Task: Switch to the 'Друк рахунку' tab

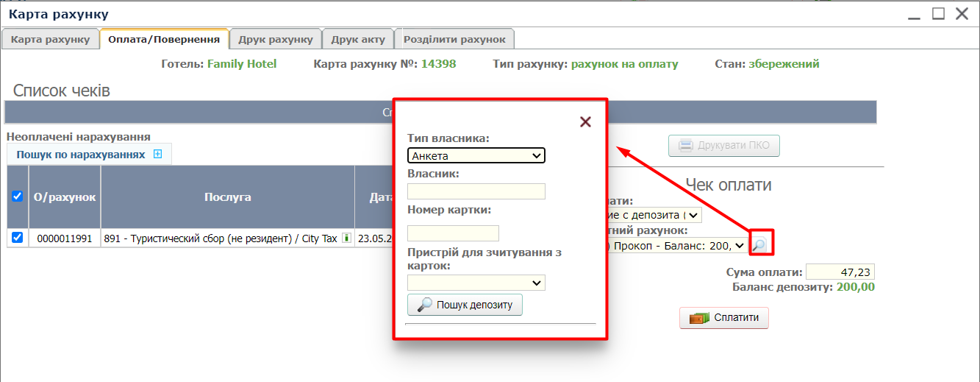Action: (x=275, y=39)
